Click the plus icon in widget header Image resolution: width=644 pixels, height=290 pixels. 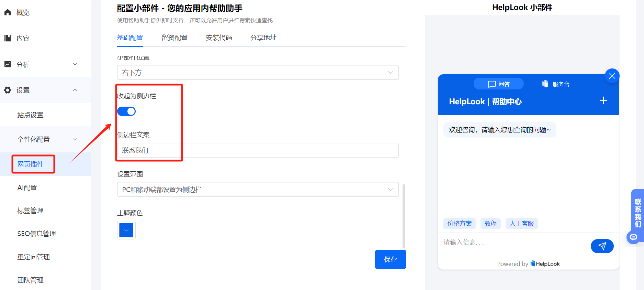[x=603, y=100]
